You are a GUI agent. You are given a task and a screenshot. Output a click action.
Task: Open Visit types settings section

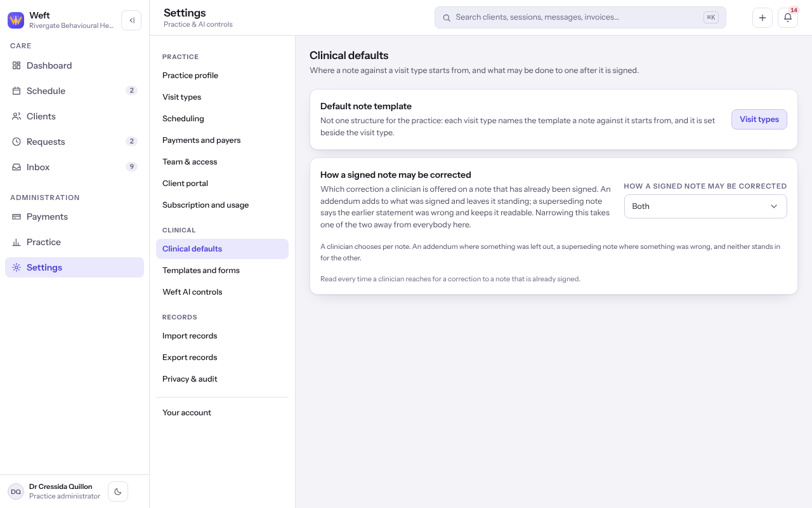[222, 97]
